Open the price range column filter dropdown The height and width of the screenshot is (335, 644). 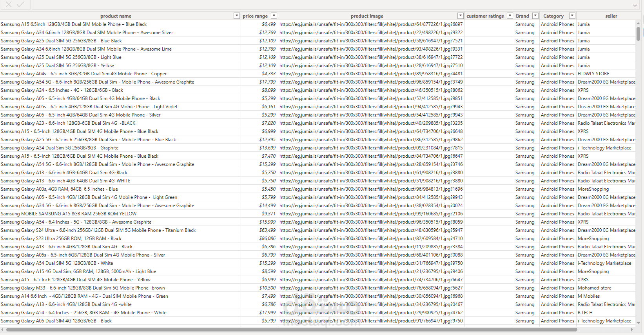pyautogui.click(x=274, y=16)
